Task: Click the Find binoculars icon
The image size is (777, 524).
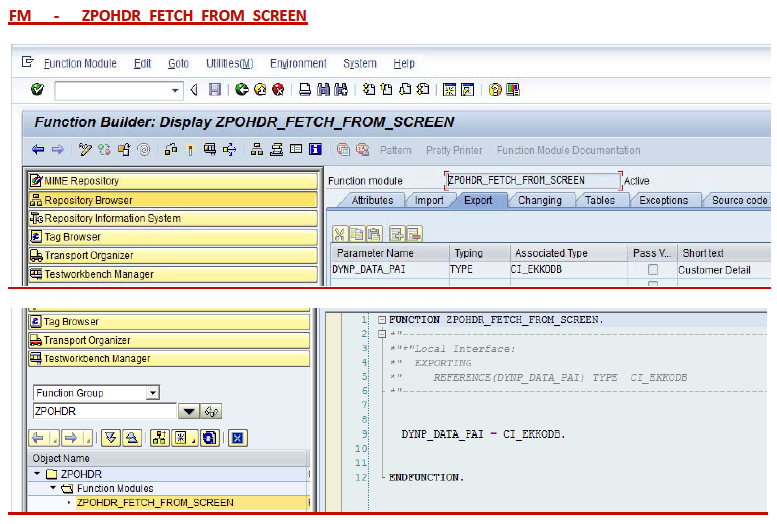Action: click(x=323, y=90)
